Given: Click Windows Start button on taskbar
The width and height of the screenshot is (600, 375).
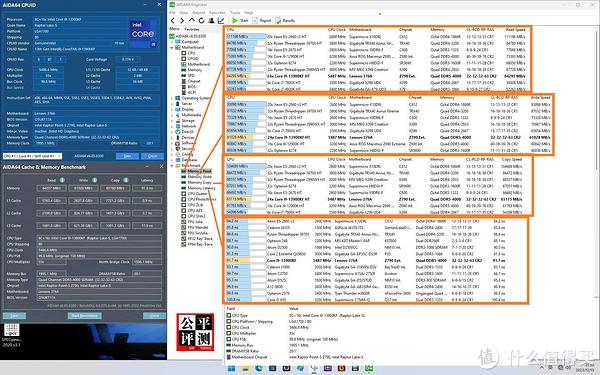Looking at the screenshot, I should [x=232, y=368].
